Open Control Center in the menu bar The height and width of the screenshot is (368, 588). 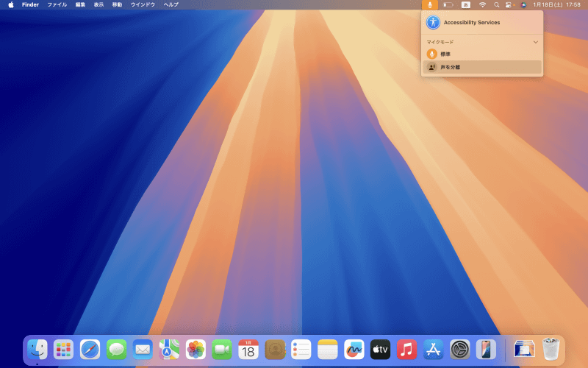tap(509, 5)
